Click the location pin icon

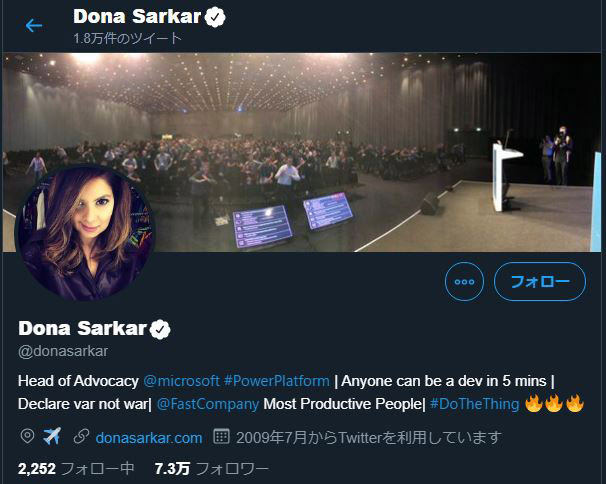(27, 436)
